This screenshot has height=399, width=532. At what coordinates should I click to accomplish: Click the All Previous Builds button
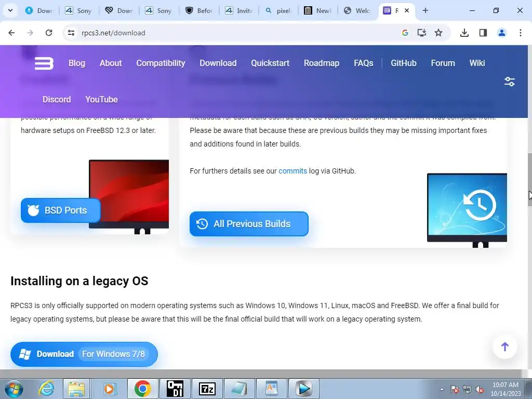pos(249,224)
